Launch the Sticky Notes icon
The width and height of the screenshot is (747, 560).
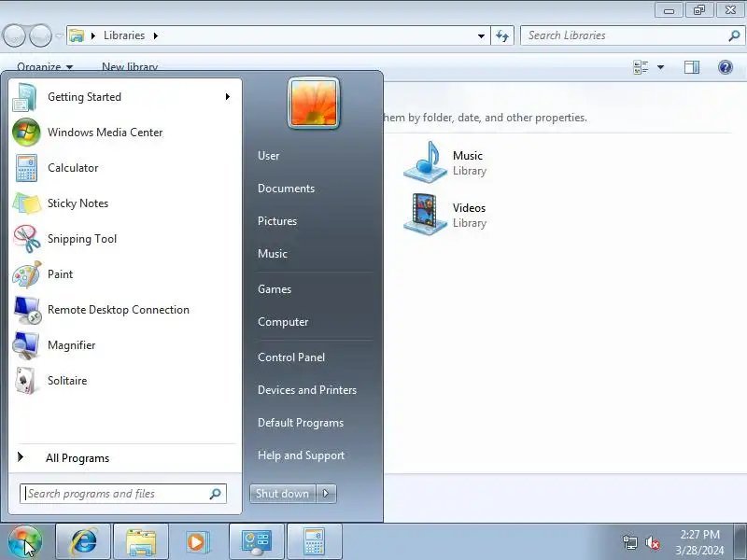(26, 203)
